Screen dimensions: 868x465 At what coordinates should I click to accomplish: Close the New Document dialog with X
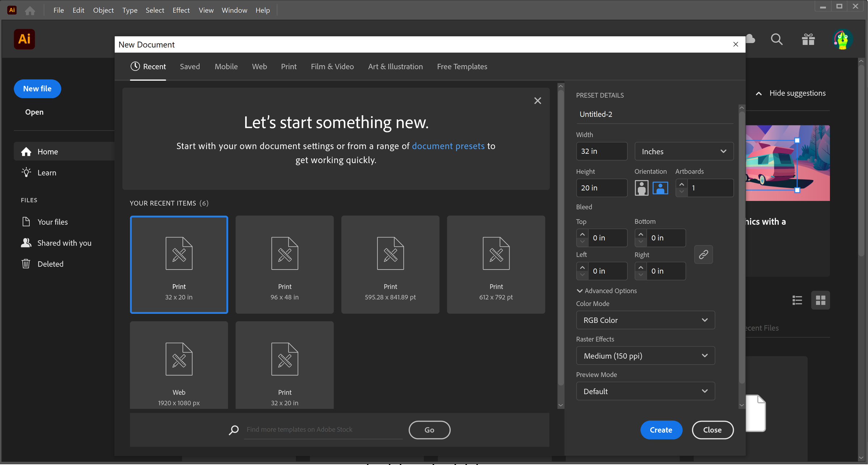click(736, 44)
